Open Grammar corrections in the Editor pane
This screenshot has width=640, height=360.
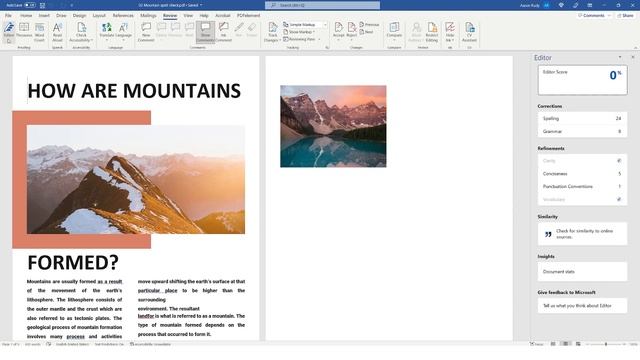[582, 131]
